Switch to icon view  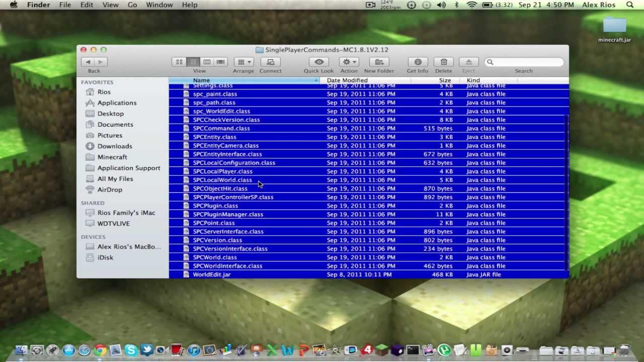[x=179, y=62]
